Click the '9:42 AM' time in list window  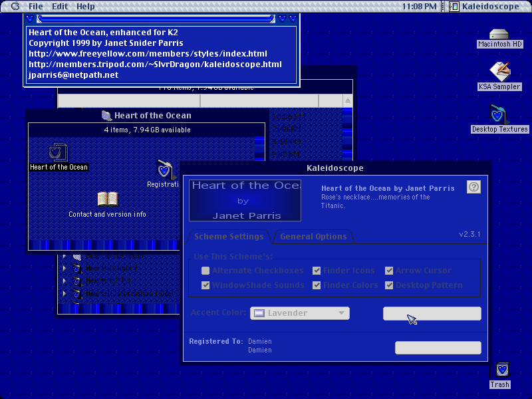point(286,154)
